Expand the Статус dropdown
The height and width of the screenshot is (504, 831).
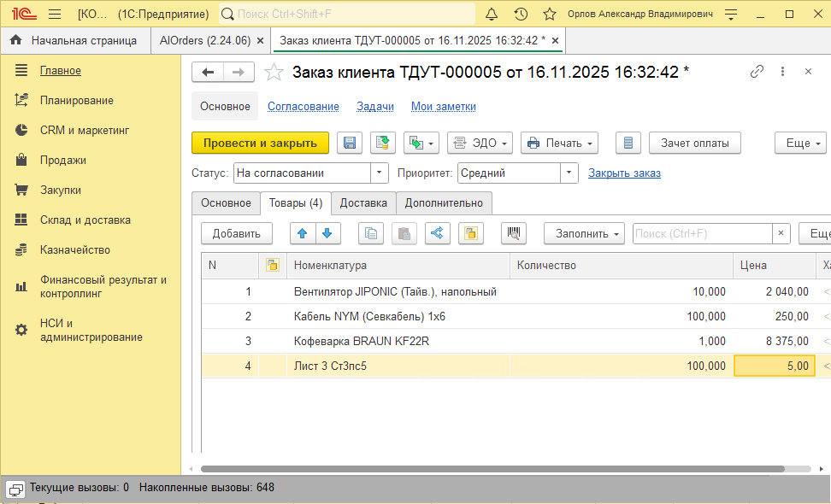pos(380,173)
